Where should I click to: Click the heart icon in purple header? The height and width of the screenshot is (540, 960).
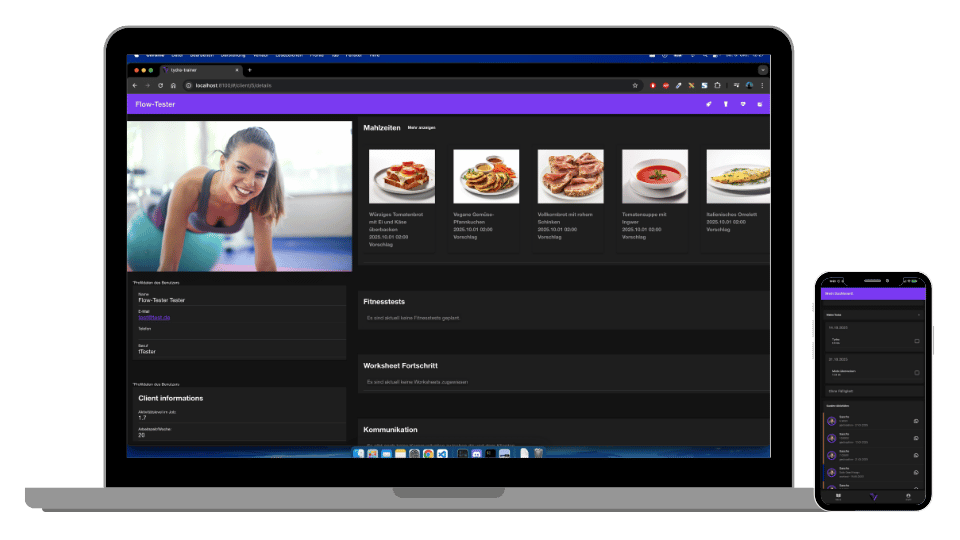743,104
